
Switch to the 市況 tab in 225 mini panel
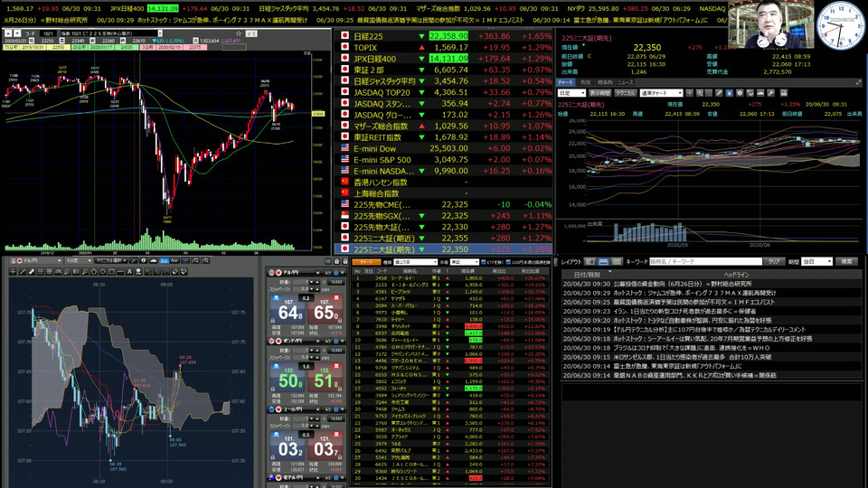pyautogui.click(x=586, y=82)
